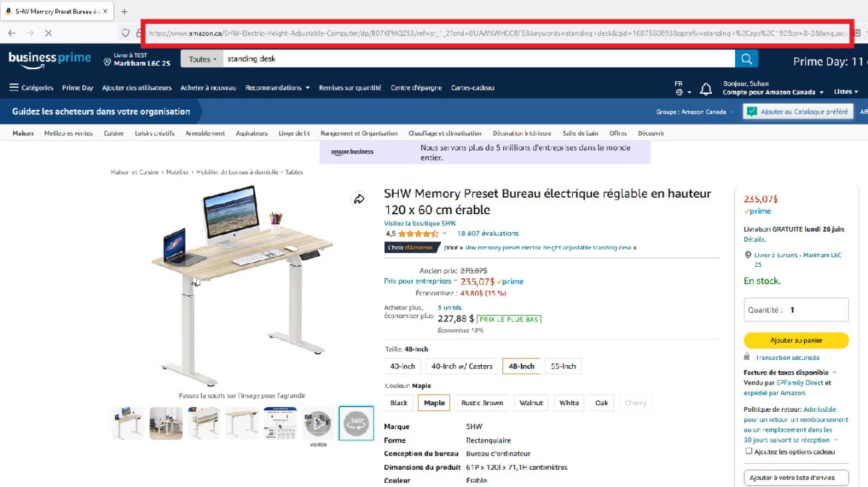This screenshot has width=868, height=487.
Task: Open the notification bell icon
Action: click(707, 88)
